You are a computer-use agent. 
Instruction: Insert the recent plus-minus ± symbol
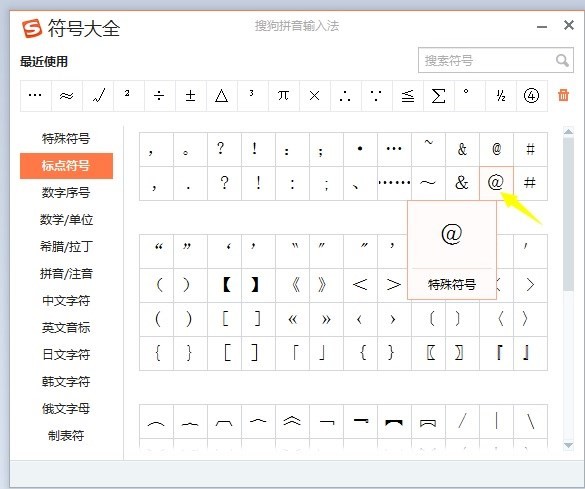[191, 96]
